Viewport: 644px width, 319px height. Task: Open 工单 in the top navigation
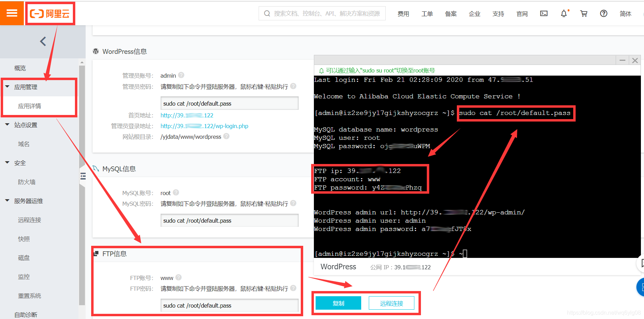tap(427, 14)
